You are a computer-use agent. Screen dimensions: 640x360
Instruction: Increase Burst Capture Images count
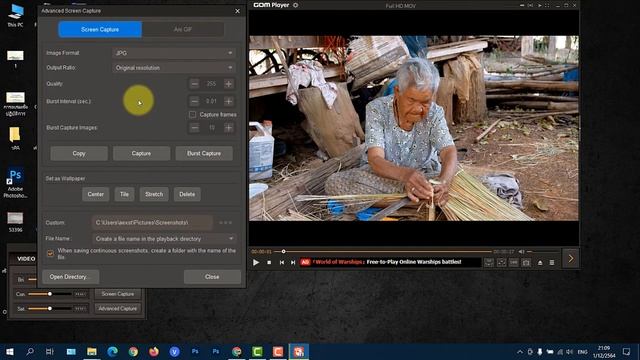tap(229, 128)
